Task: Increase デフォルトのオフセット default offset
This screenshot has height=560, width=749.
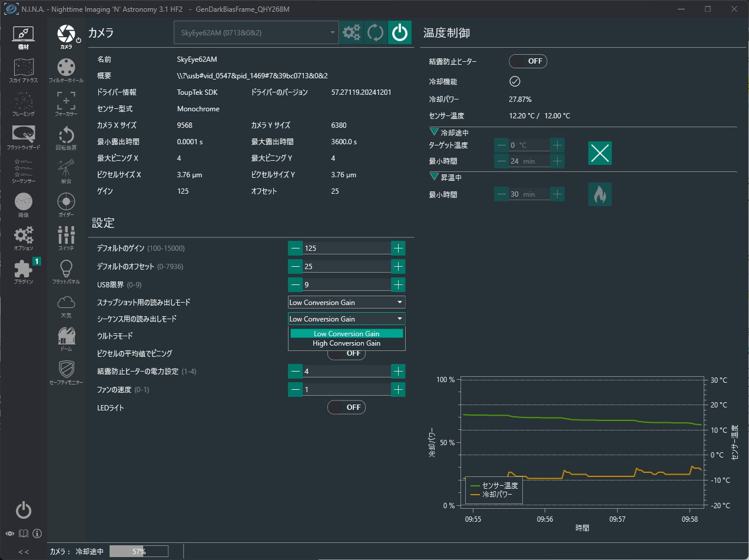Action: pos(399,267)
